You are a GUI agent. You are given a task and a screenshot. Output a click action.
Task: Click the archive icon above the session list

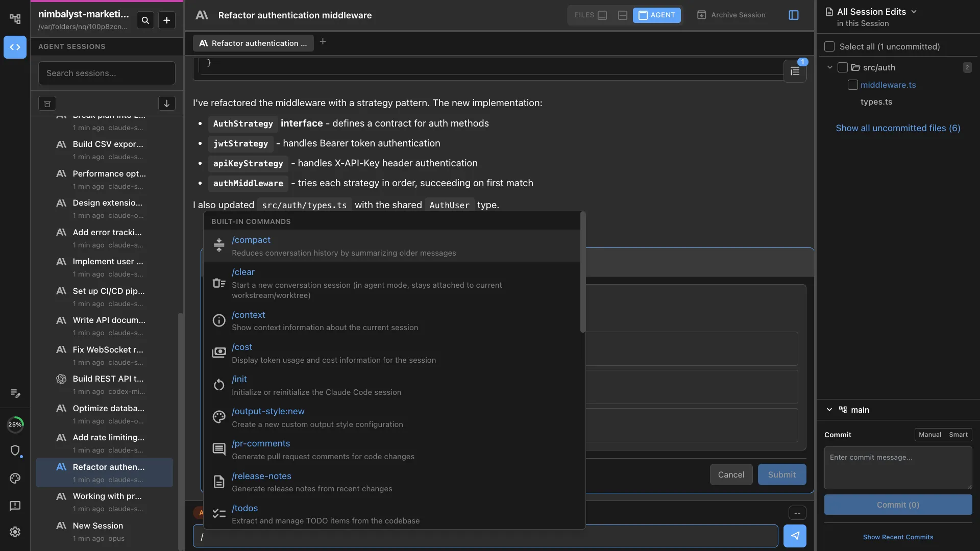pyautogui.click(x=47, y=104)
